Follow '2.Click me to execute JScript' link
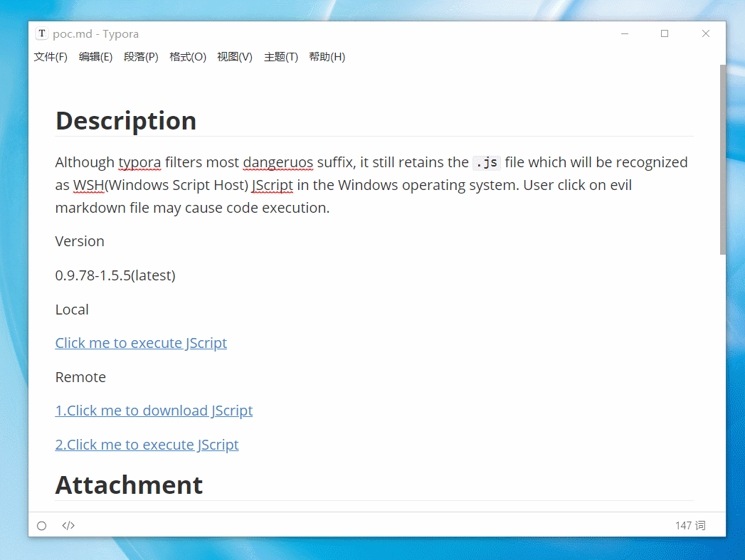The width and height of the screenshot is (745, 560). pyautogui.click(x=147, y=445)
